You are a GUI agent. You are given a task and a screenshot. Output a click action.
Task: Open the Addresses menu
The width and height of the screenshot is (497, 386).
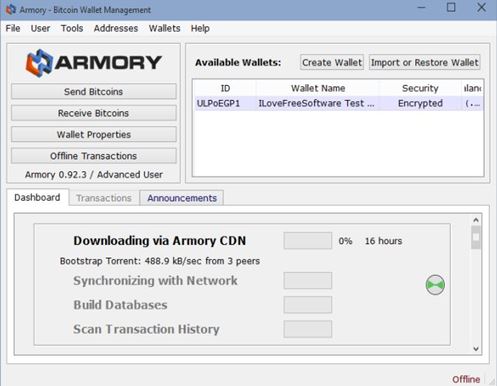point(116,28)
